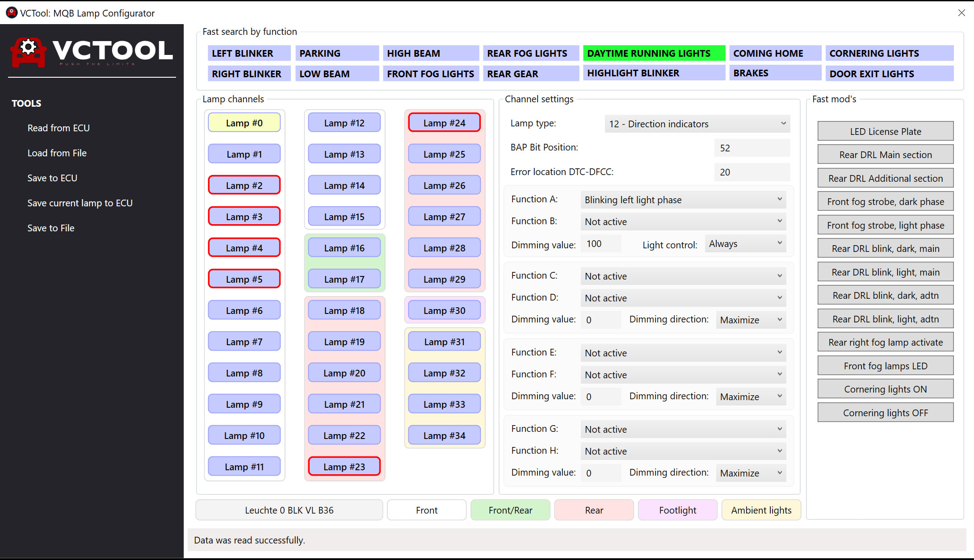Select Lamp #24 channel
The height and width of the screenshot is (560, 974).
point(444,123)
